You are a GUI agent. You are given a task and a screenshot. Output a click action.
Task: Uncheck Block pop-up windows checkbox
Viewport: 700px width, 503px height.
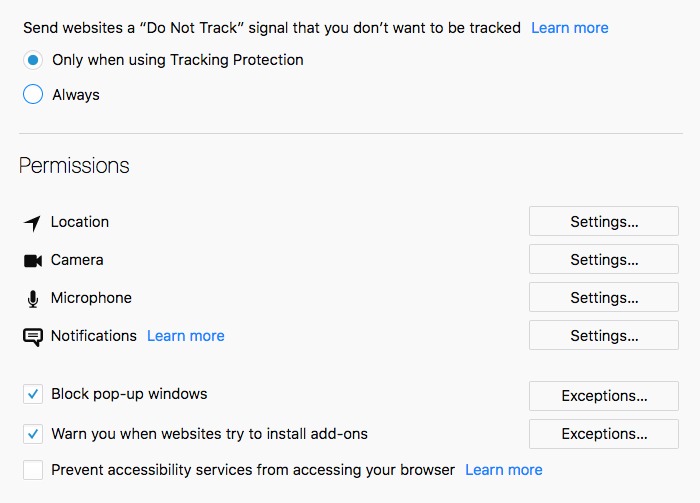point(33,394)
